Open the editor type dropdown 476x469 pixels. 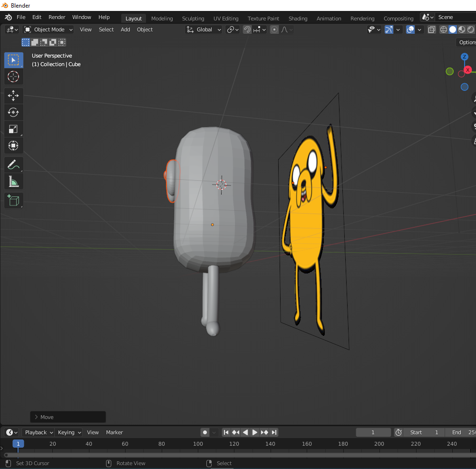coord(12,29)
